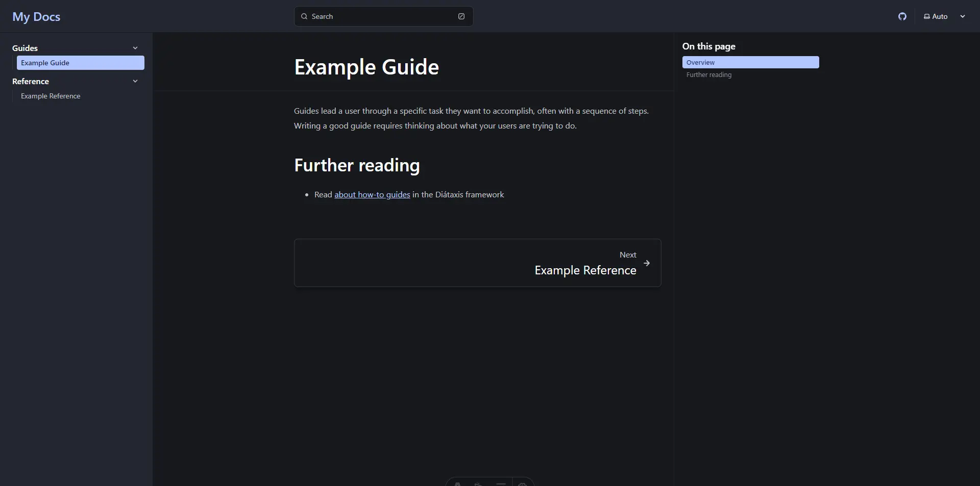Screen dimensions: 980x486
Task: Open dev toolbar settings gear
Action: point(522,483)
